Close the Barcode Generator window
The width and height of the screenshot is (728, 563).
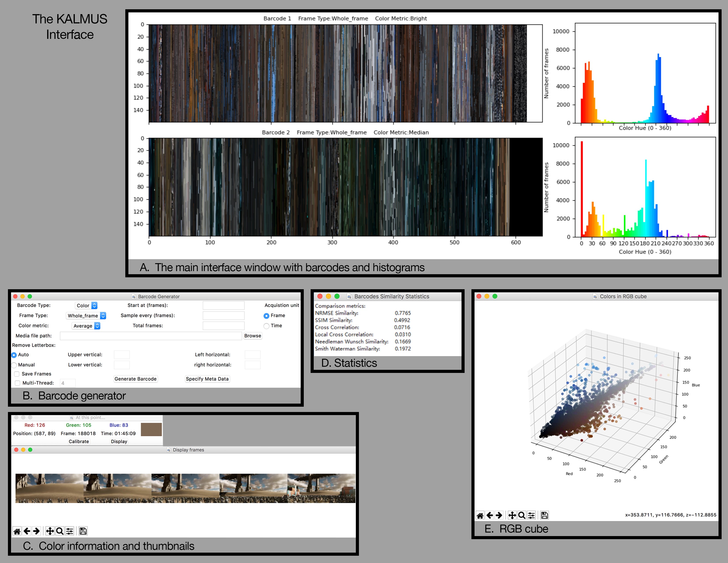pos(15,296)
